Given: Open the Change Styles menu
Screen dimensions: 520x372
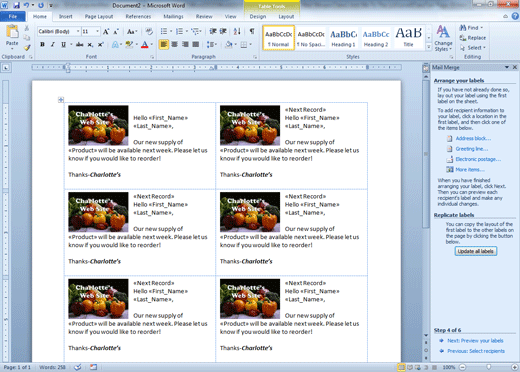Looking at the screenshot, I should click(x=443, y=38).
